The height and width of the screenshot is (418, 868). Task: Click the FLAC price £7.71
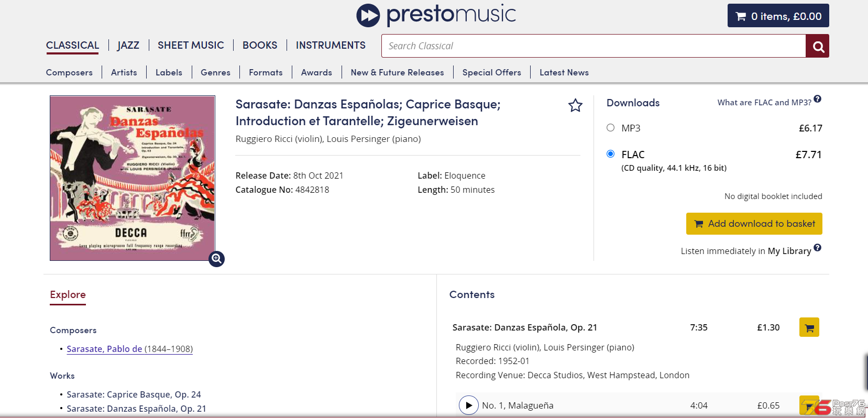(x=808, y=155)
